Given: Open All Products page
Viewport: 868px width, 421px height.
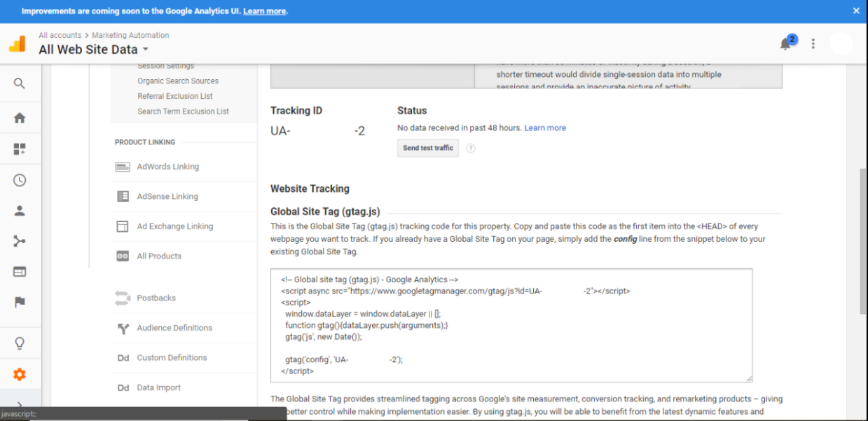Looking at the screenshot, I should (159, 256).
